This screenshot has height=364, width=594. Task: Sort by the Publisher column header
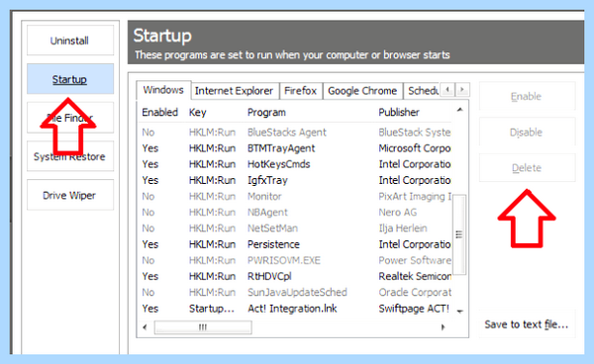coord(399,113)
